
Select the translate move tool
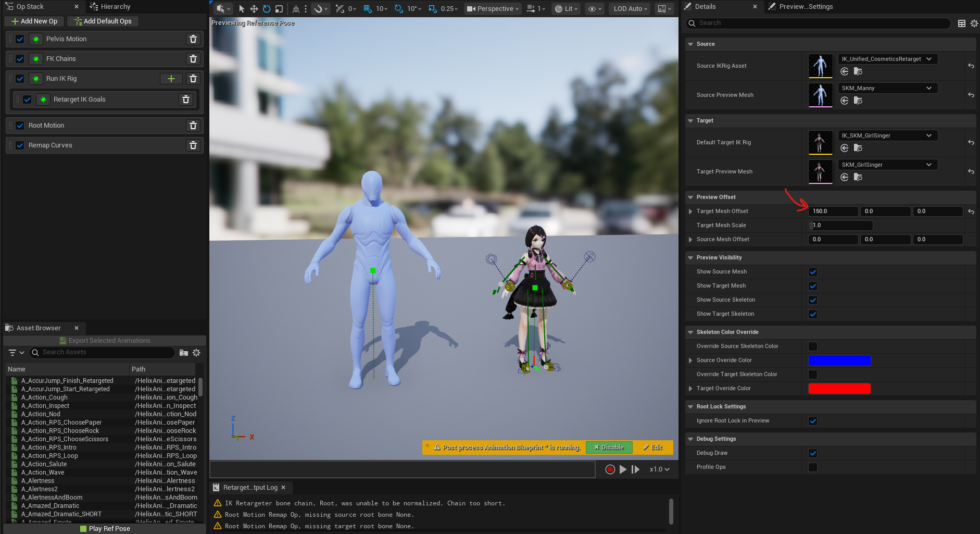pyautogui.click(x=254, y=9)
